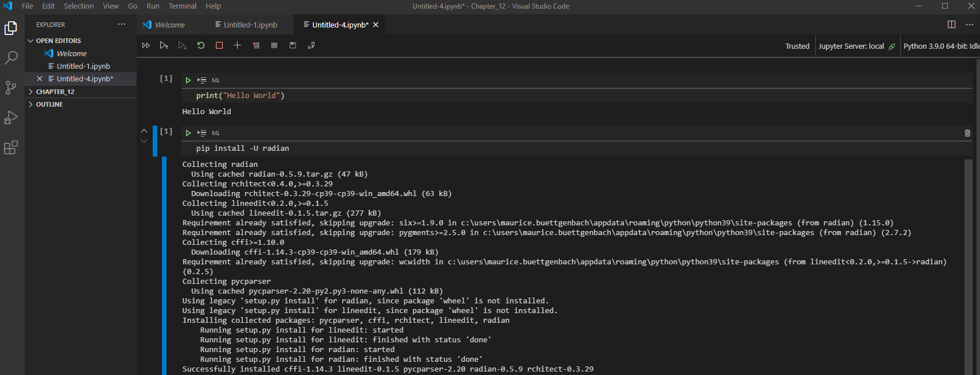The width and height of the screenshot is (980, 375).
Task: Run by line in Hello World cell
Action: tap(202, 80)
